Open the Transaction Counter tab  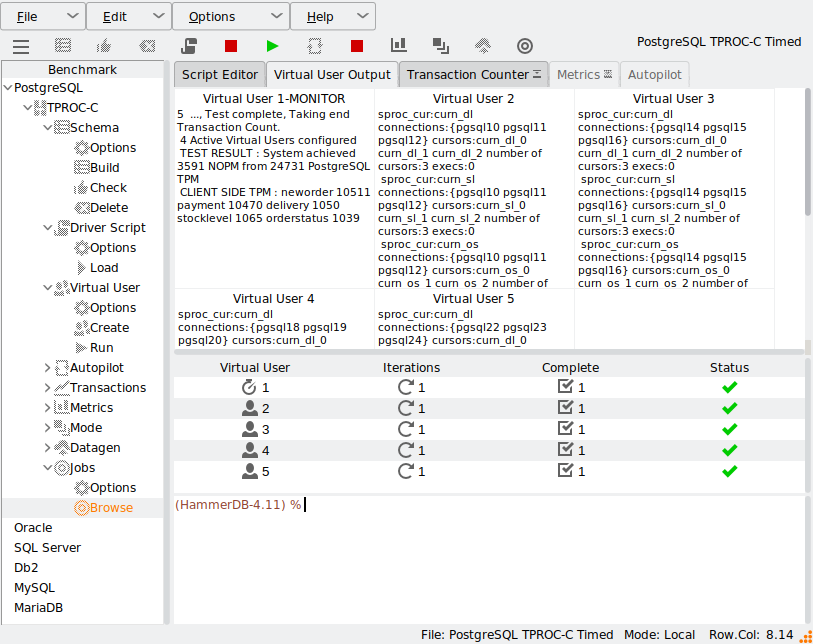473,75
